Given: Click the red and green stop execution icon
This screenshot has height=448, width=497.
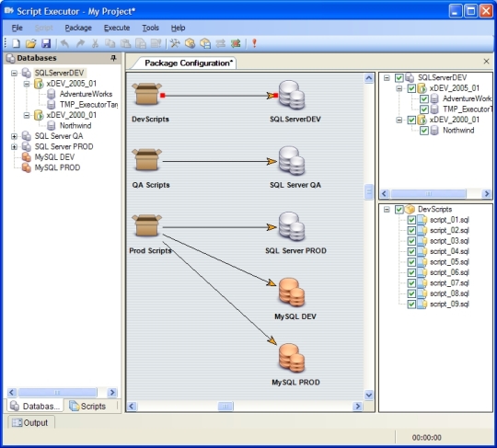Looking at the screenshot, I should 236,43.
